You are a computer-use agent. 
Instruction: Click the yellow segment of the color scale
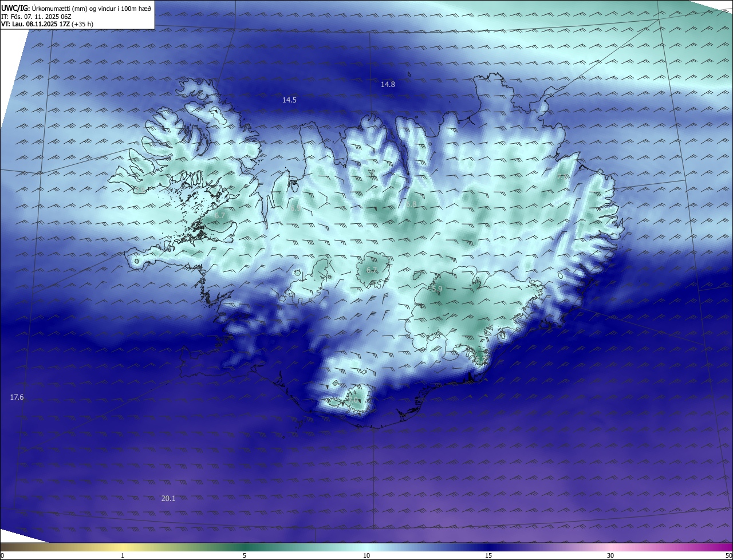(123, 547)
